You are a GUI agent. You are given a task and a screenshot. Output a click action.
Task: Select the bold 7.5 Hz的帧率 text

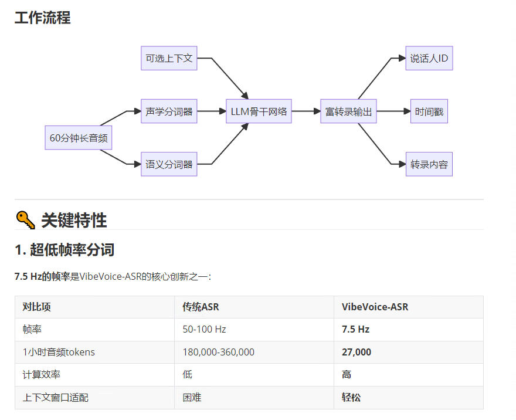42,276
